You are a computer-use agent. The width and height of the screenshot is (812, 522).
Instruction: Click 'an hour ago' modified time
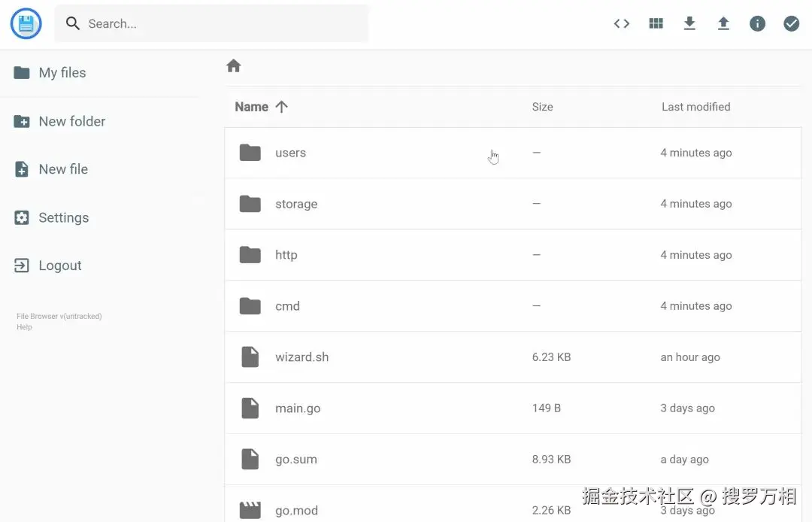[x=689, y=357]
